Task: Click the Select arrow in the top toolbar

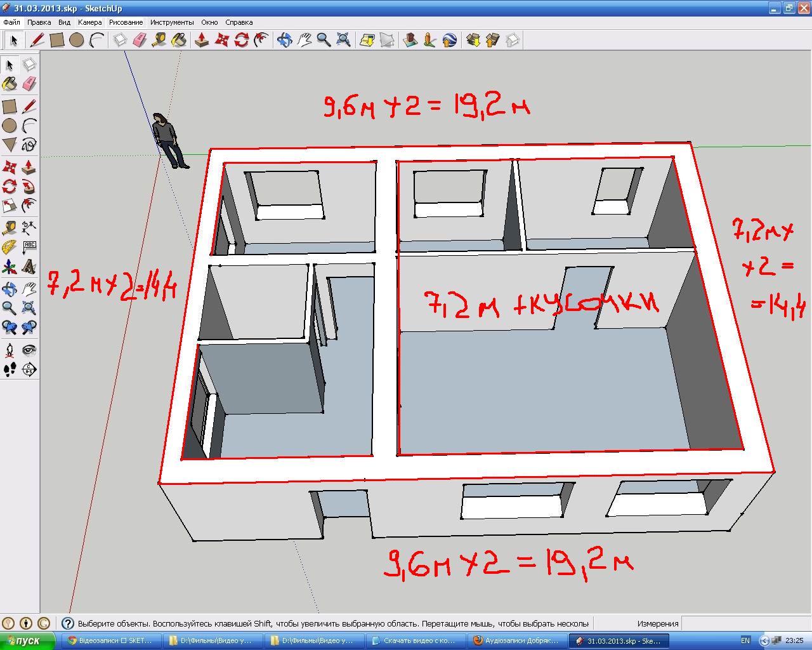Action: pyautogui.click(x=14, y=41)
